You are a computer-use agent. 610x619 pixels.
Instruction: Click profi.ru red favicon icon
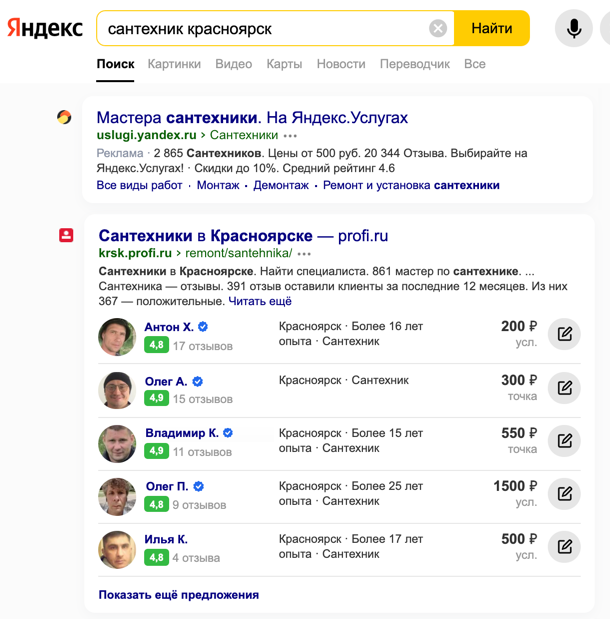(x=66, y=235)
